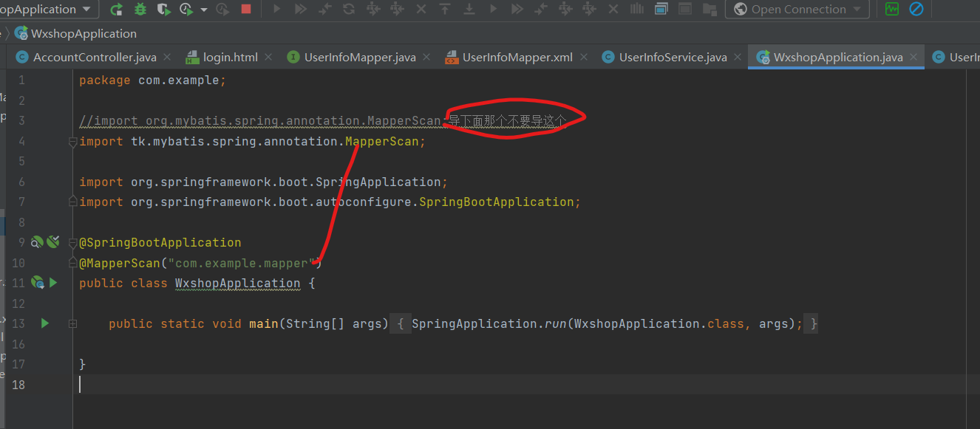Stop the running application with red square
Screen dimensions: 980x429
pos(246,10)
